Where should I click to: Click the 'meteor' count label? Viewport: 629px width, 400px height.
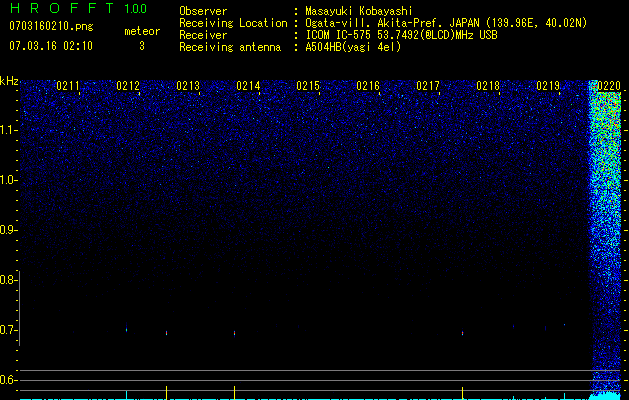pos(142,31)
